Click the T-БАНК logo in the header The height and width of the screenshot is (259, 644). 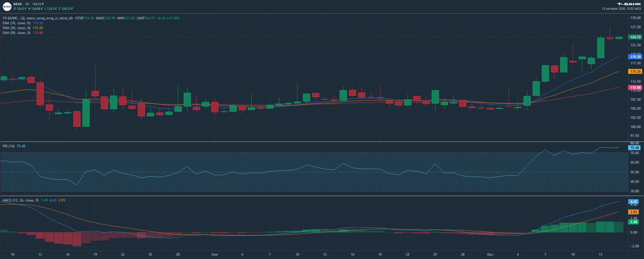(629, 4)
